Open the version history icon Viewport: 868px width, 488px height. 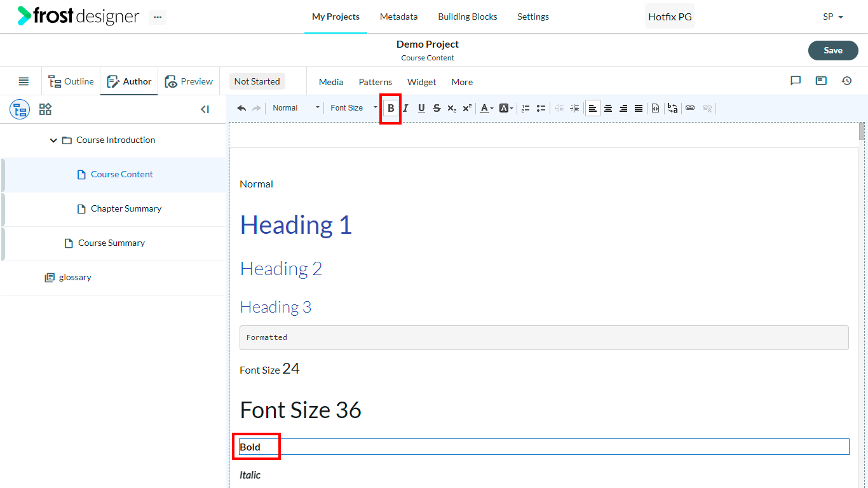(846, 81)
